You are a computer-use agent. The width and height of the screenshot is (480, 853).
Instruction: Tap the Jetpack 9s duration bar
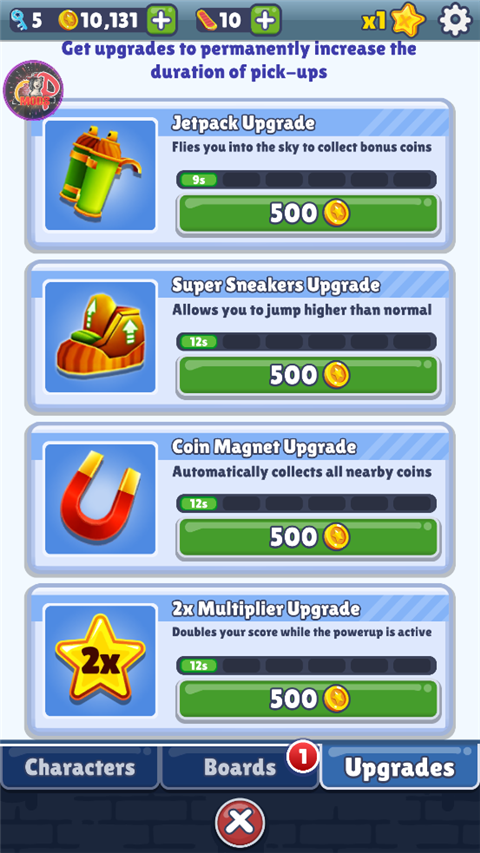pos(306,180)
